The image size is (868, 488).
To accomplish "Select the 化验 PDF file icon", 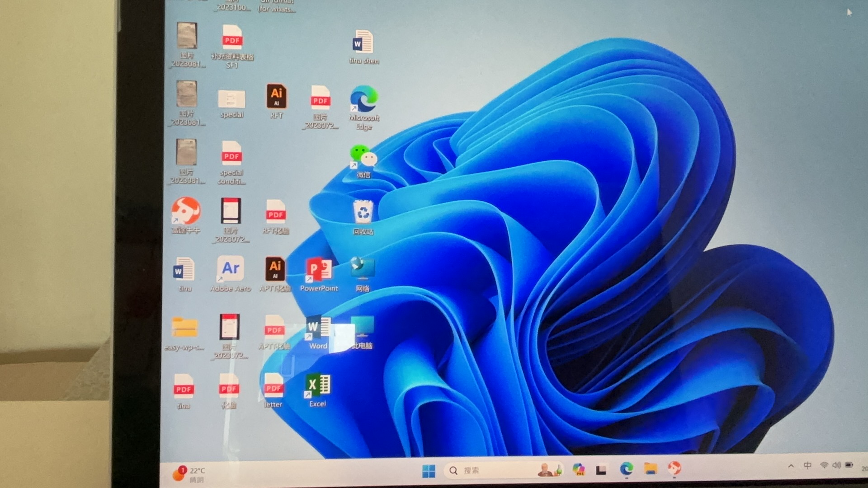I will (229, 391).
